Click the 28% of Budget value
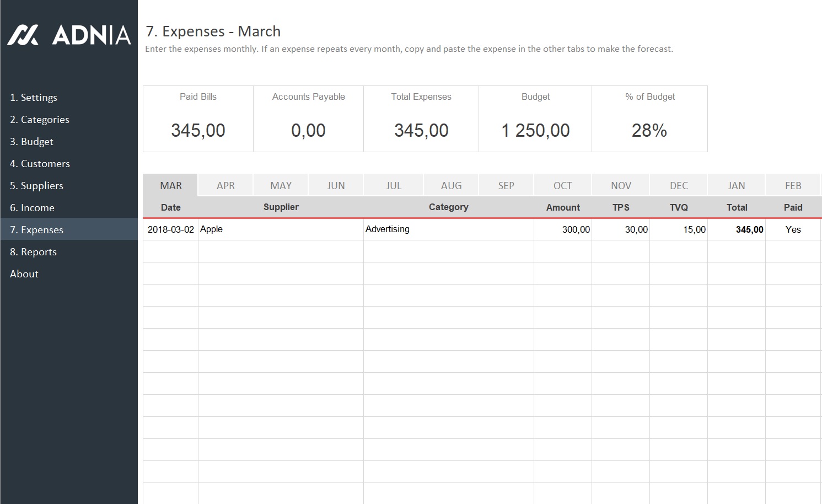The height and width of the screenshot is (504, 822). [x=649, y=131]
